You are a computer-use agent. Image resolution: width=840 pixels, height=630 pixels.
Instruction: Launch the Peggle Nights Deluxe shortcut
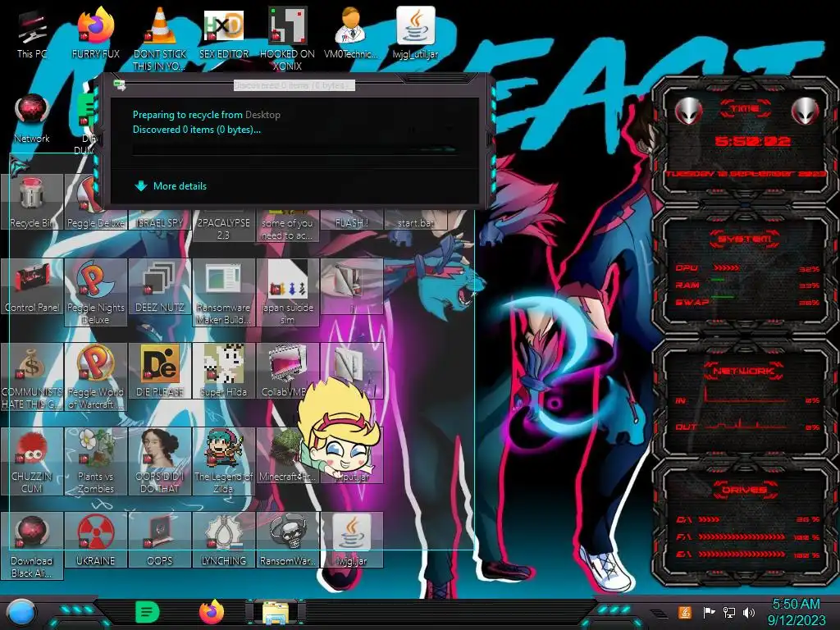[95, 292]
